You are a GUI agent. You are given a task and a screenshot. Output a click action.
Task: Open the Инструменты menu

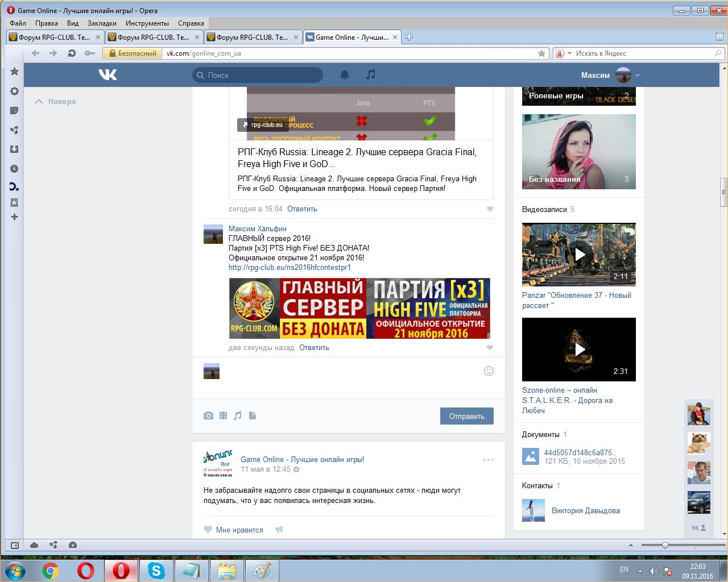click(x=147, y=23)
